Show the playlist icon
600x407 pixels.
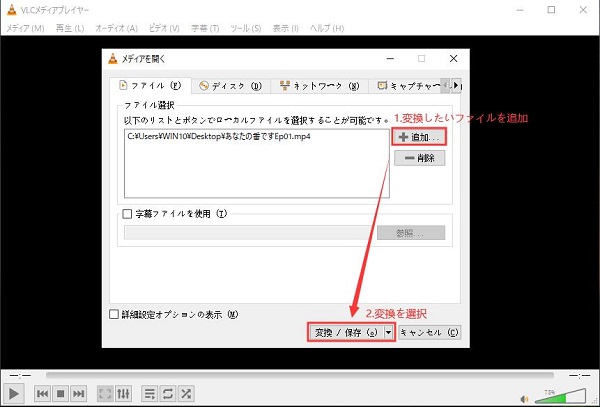coord(150,393)
